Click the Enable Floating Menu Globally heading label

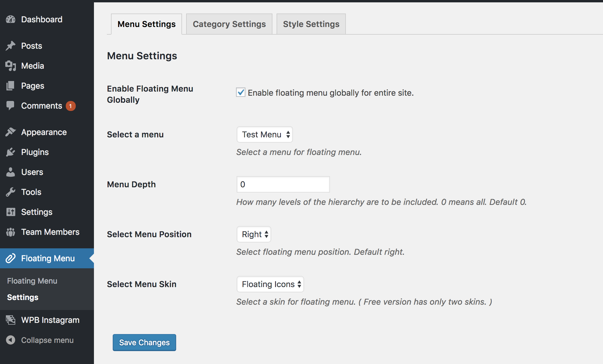(150, 94)
